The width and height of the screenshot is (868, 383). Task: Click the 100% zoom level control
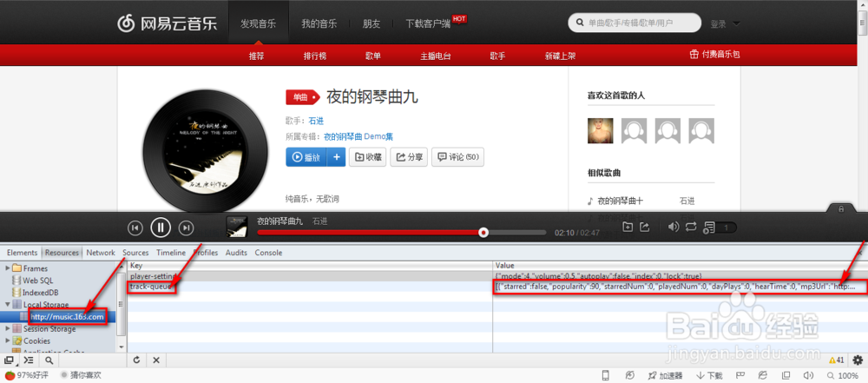coord(841,375)
